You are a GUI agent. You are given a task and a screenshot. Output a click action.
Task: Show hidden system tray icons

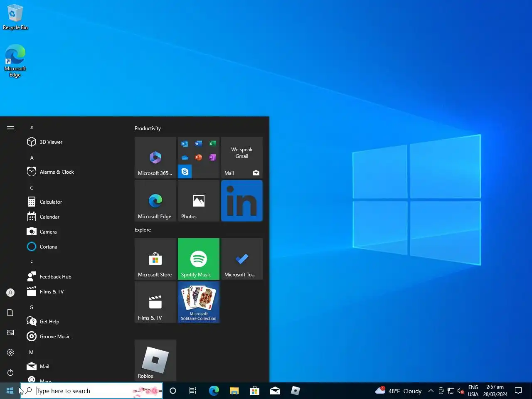coord(431,391)
